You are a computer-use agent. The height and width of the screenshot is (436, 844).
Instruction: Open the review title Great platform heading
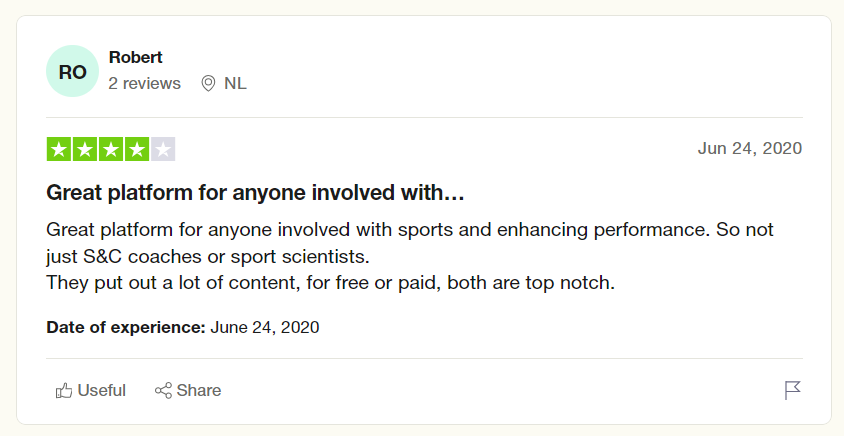pyautogui.click(x=255, y=193)
